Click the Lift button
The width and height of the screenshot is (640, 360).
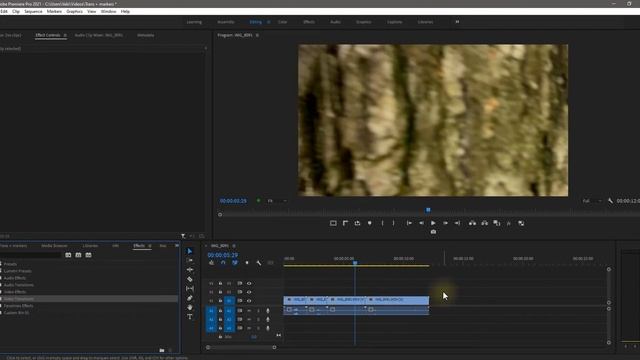point(472,223)
